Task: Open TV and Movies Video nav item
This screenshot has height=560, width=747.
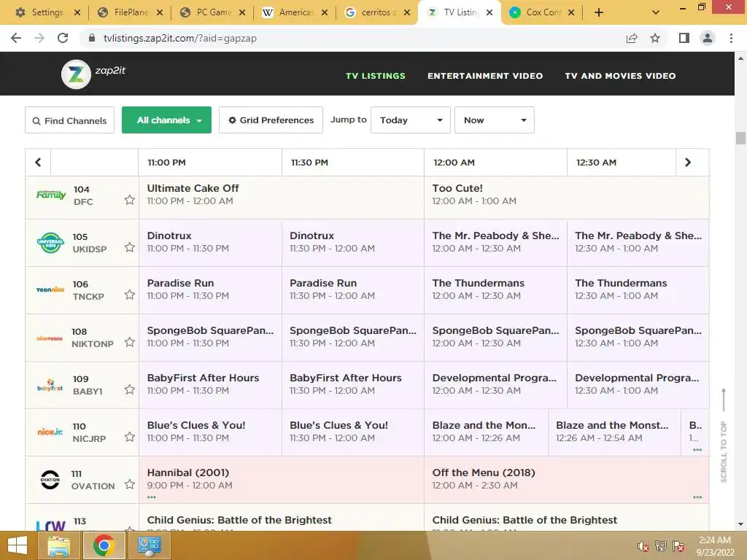Action: (x=620, y=76)
